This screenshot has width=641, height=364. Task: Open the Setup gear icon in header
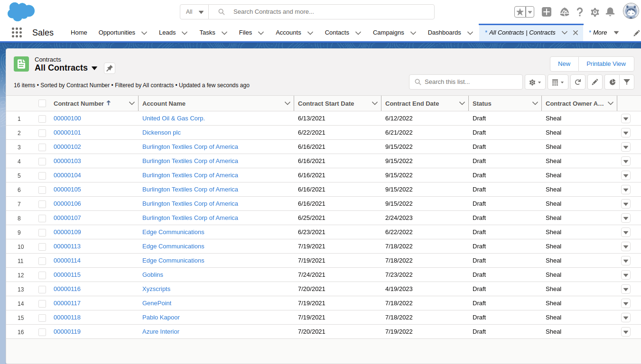click(595, 12)
